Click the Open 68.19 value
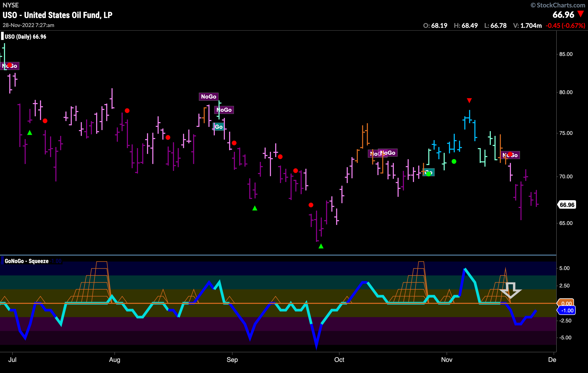Viewport: 588px width, 373px height. [x=435, y=25]
